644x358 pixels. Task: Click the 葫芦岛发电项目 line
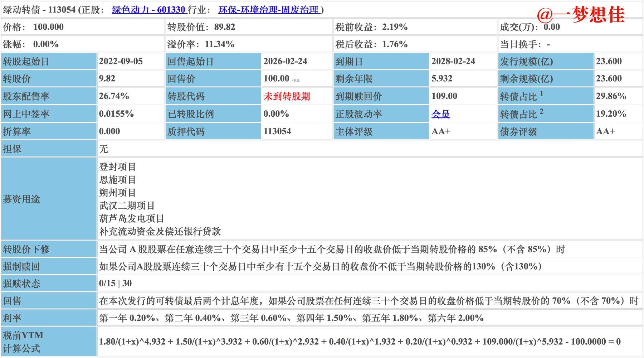[131, 218]
